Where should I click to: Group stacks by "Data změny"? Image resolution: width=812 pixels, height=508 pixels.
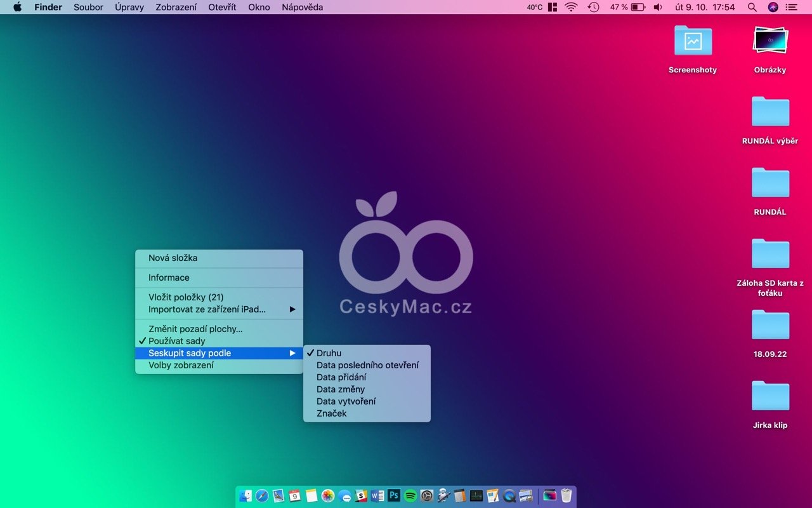tap(341, 389)
